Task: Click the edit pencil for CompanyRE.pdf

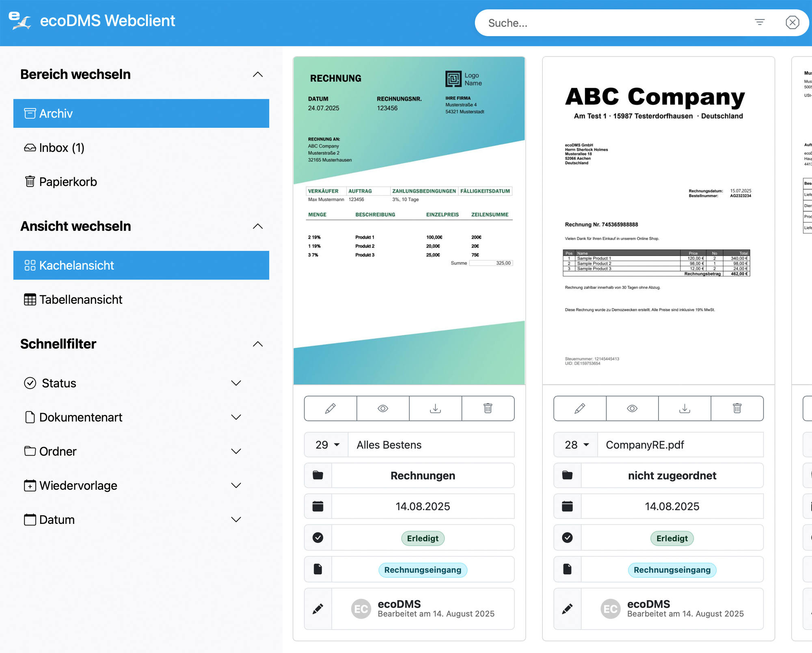Action: tap(580, 408)
